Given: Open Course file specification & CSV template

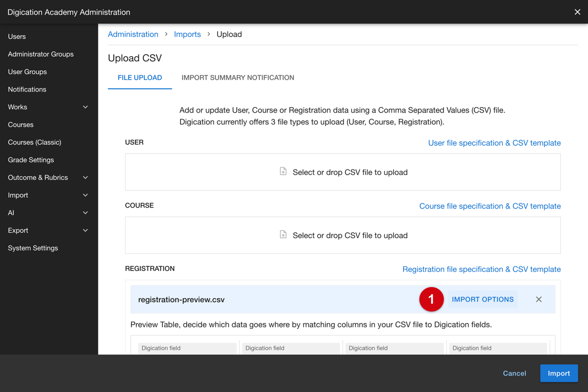Looking at the screenshot, I should tap(490, 206).
